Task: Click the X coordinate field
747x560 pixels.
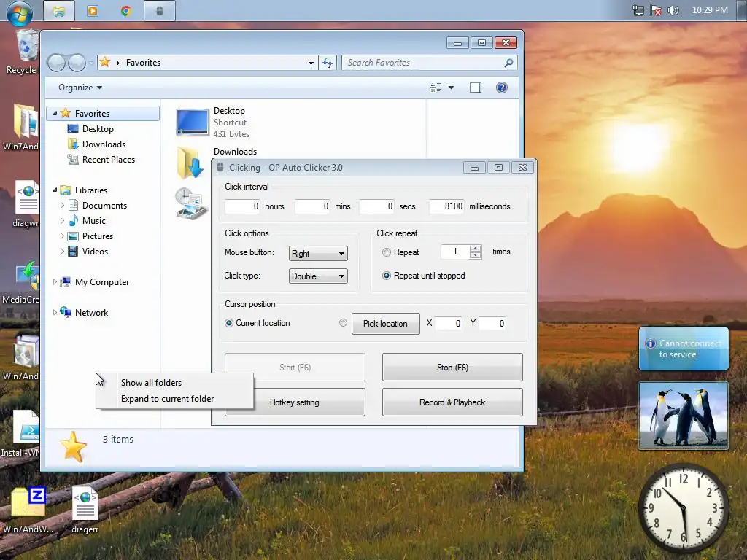Action: click(x=448, y=324)
